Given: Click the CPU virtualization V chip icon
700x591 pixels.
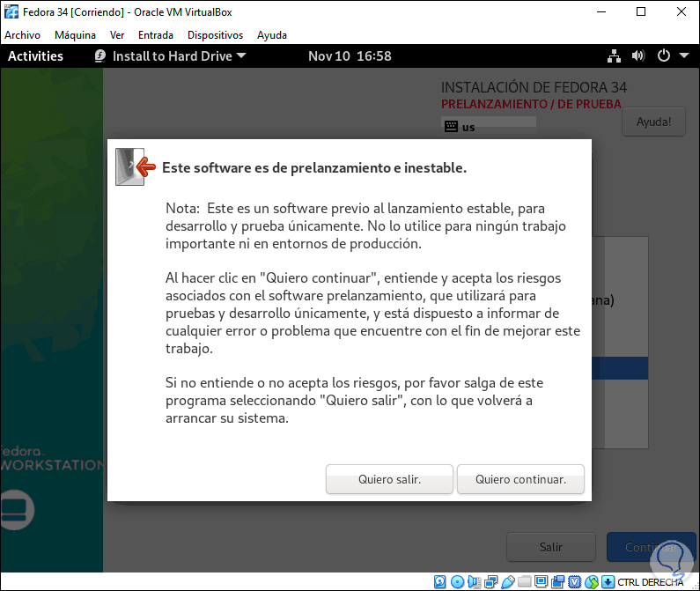Looking at the screenshot, I should click(x=575, y=581).
